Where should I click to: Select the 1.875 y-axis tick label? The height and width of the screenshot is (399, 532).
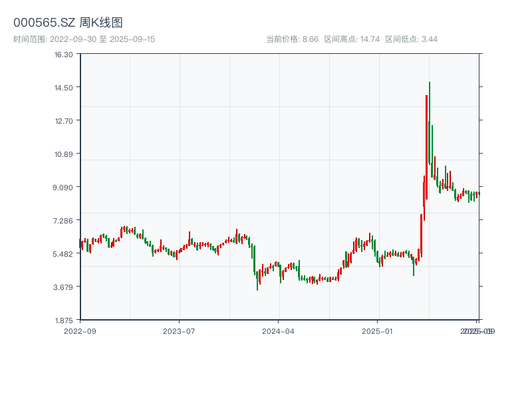(x=64, y=320)
